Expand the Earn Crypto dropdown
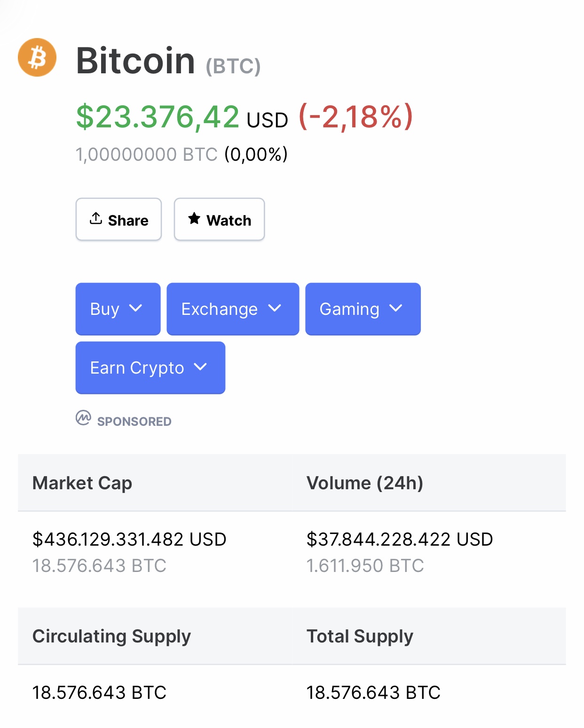Image resolution: width=584 pixels, height=728 pixels. [150, 368]
